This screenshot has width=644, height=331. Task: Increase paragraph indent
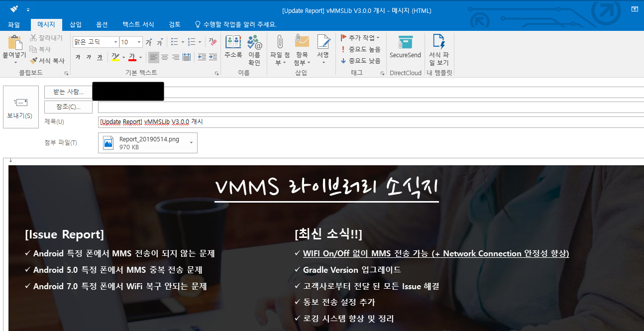[213, 57]
